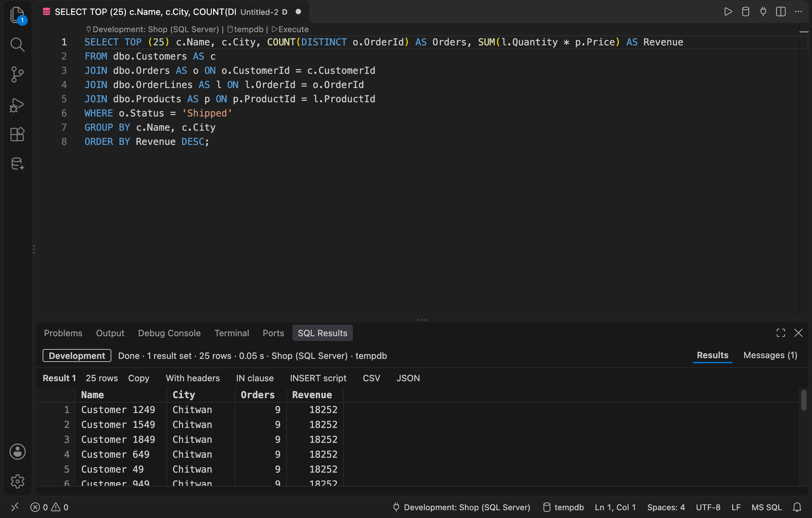Click the results grid vertical scrollbar
Screen dimensions: 812x518
coord(803,400)
